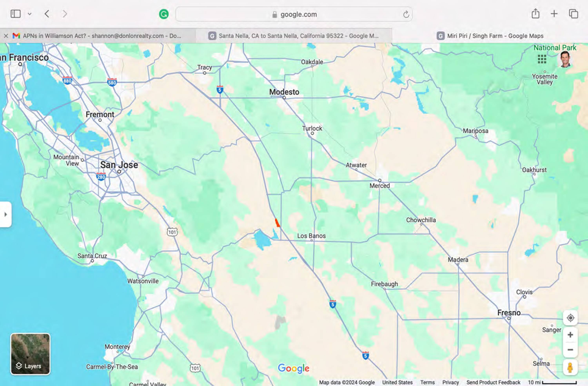
Task: Open the sidebar dropdown chevron
Action: (30, 14)
